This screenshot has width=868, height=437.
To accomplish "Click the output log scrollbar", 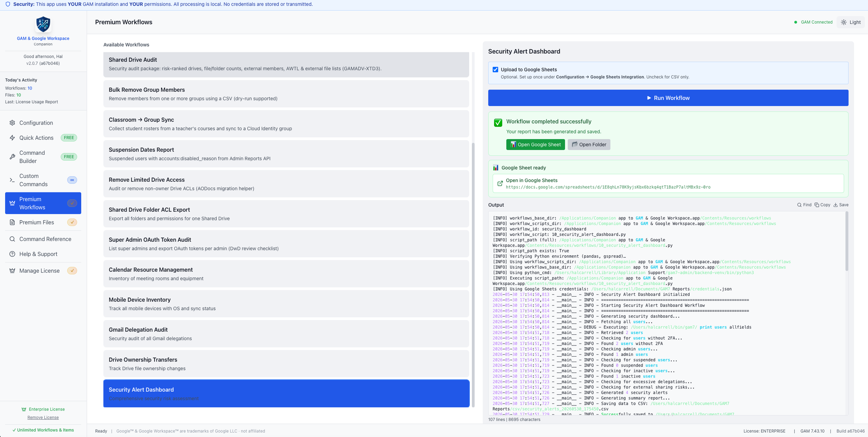I will 847,241.
